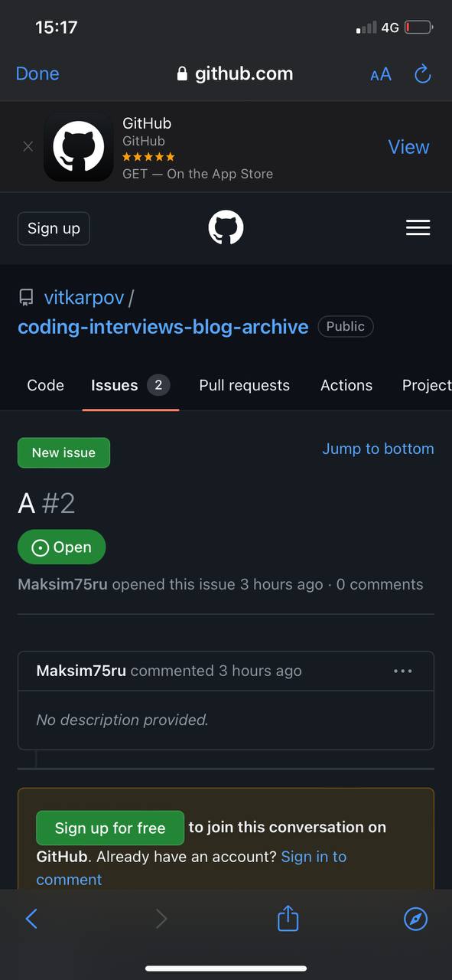Switch to the Code tab
452x980 pixels.
point(45,385)
